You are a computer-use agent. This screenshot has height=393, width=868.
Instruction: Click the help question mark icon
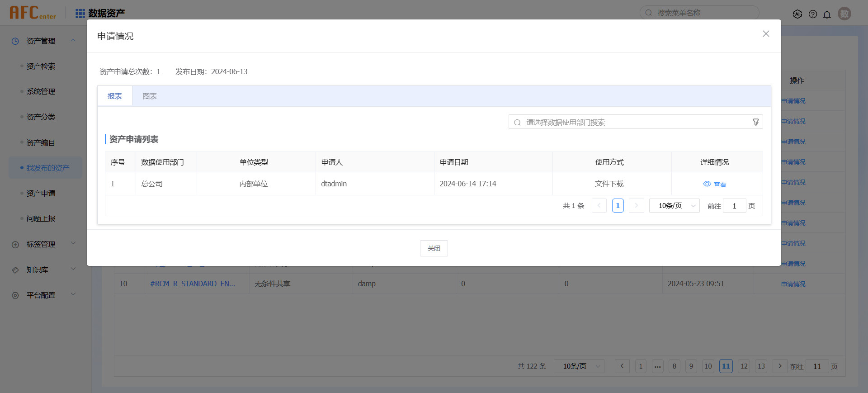click(x=813, y=14)
